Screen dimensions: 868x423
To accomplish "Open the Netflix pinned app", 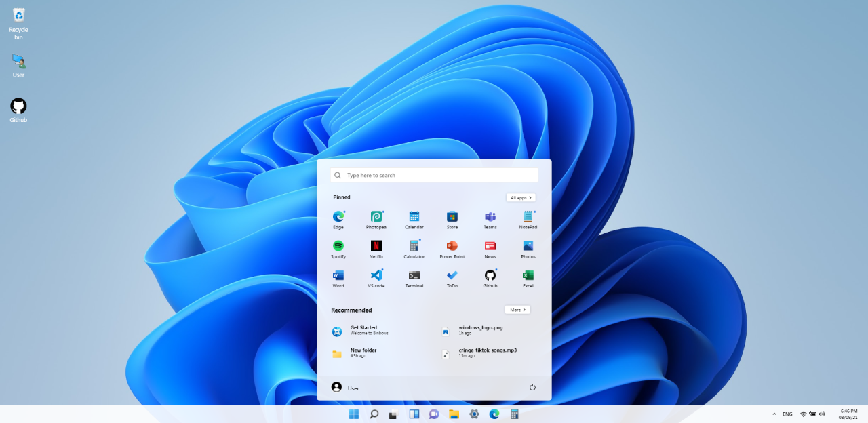I will (x=376, y=247).
